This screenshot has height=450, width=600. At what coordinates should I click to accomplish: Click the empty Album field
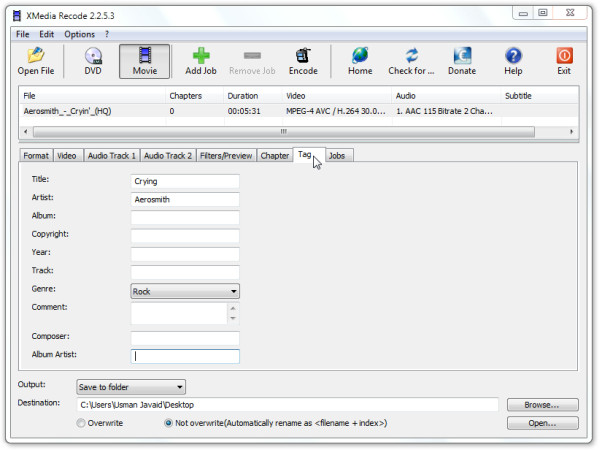pyautogui.click(x=185, y=218)
